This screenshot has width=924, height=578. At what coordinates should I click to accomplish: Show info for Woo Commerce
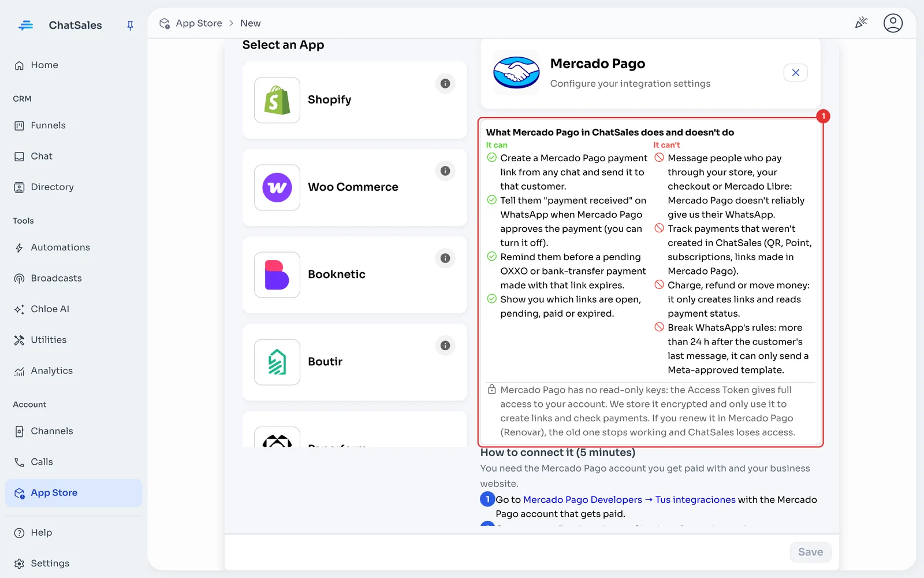tap(445, 171)
